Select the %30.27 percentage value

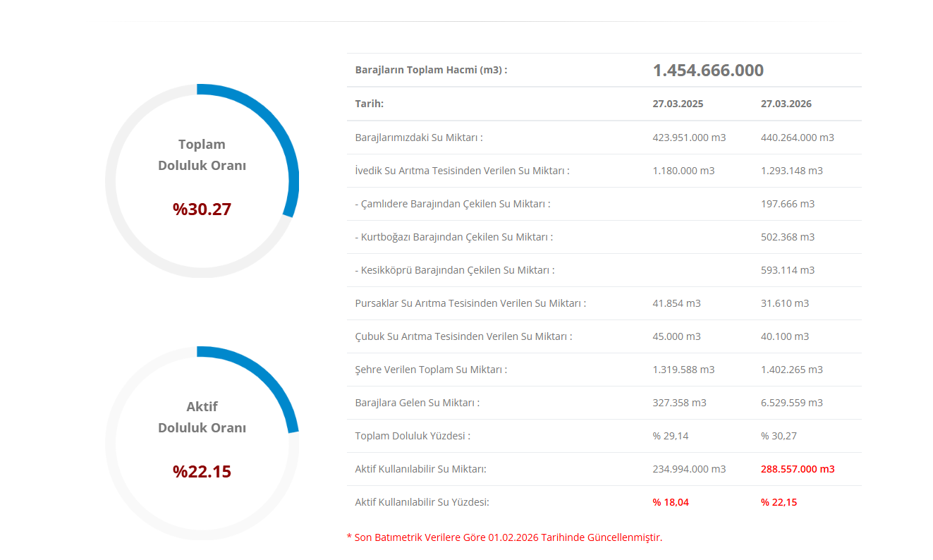pyautogui.click(x=202, y=209)
